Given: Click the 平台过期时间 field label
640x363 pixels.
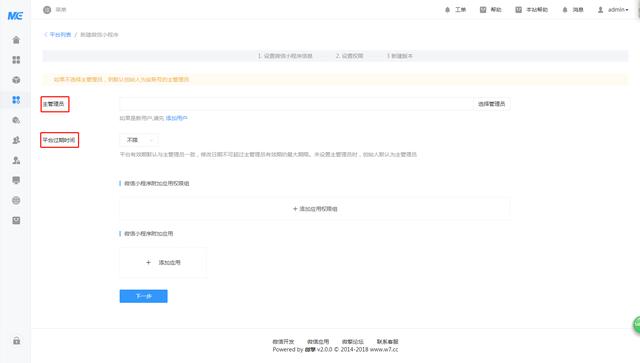Looking at the screenshot, I should click(59, 140).
